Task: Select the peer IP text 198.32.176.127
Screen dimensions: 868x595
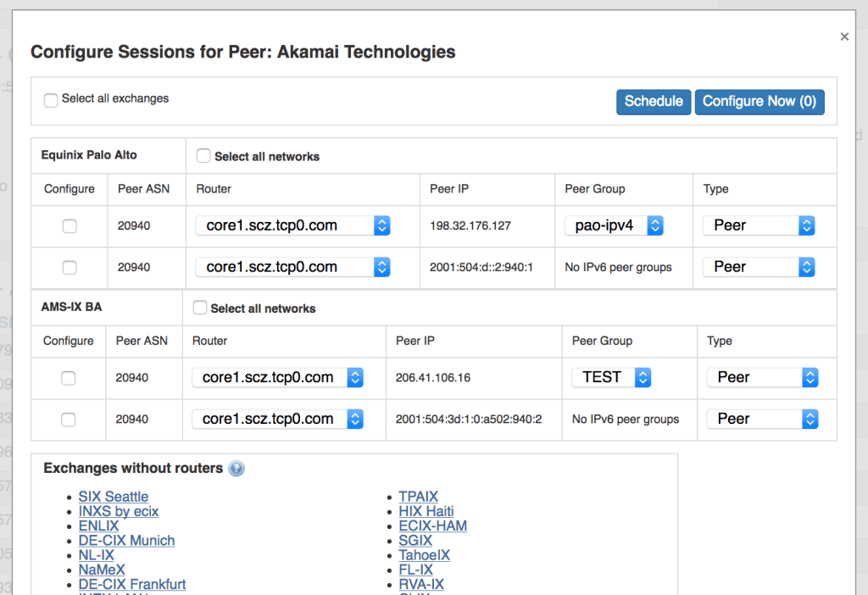Action: 470,225
